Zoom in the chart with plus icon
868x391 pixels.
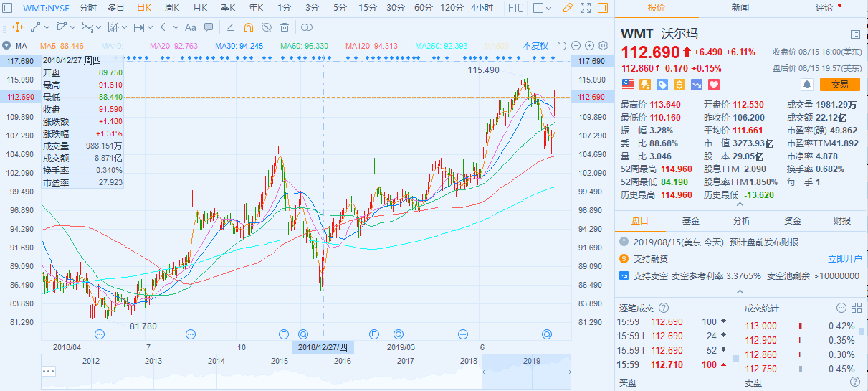589,46
